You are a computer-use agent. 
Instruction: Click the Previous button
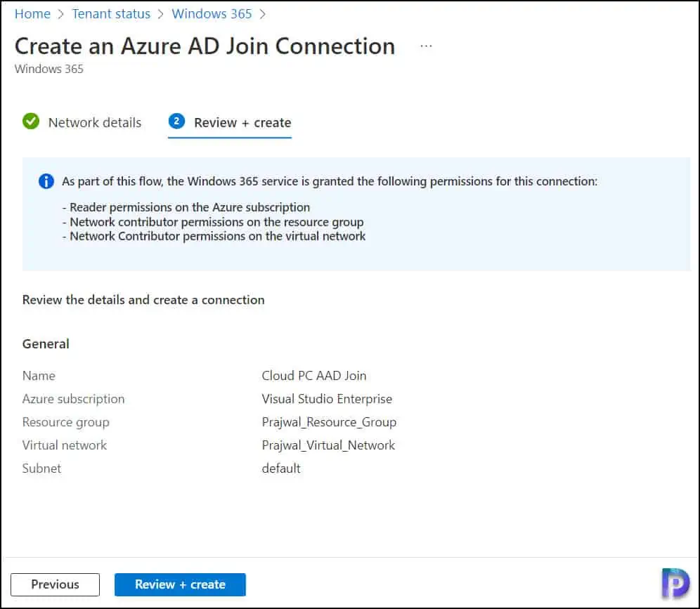(55, 584)
